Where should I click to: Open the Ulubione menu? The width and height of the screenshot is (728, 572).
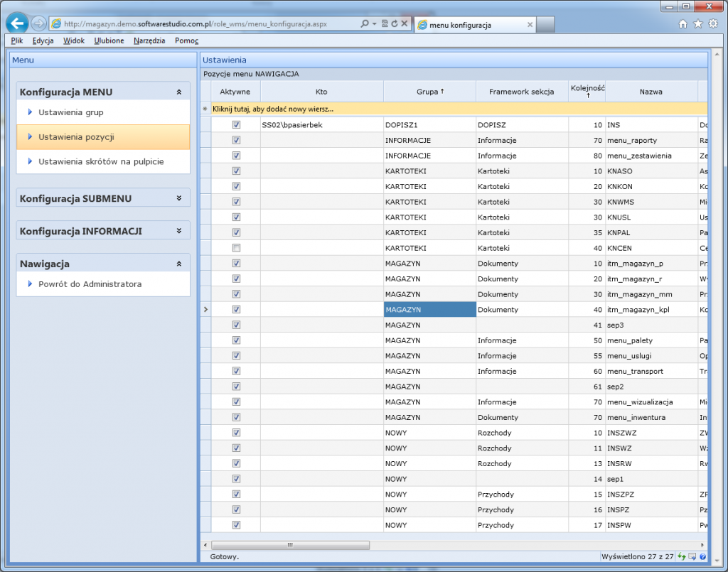pos(109,41)
